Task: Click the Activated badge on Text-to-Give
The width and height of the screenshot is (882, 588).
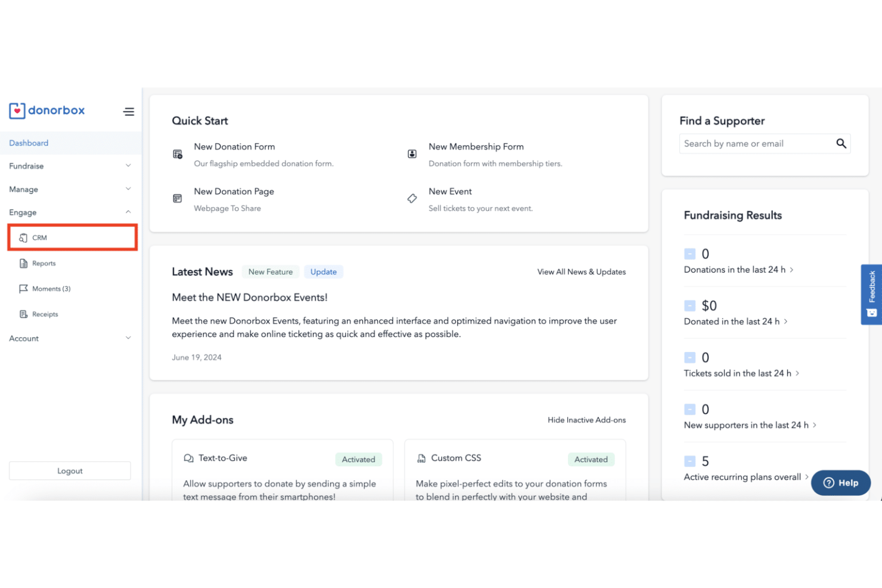Action: [358, 459]
